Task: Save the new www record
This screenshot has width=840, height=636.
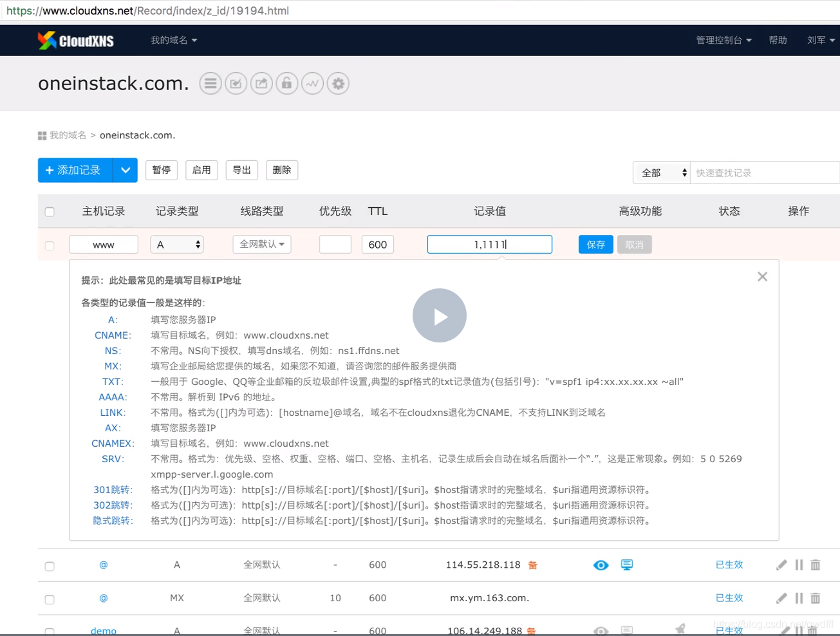Action: click(x=595, y=245)
